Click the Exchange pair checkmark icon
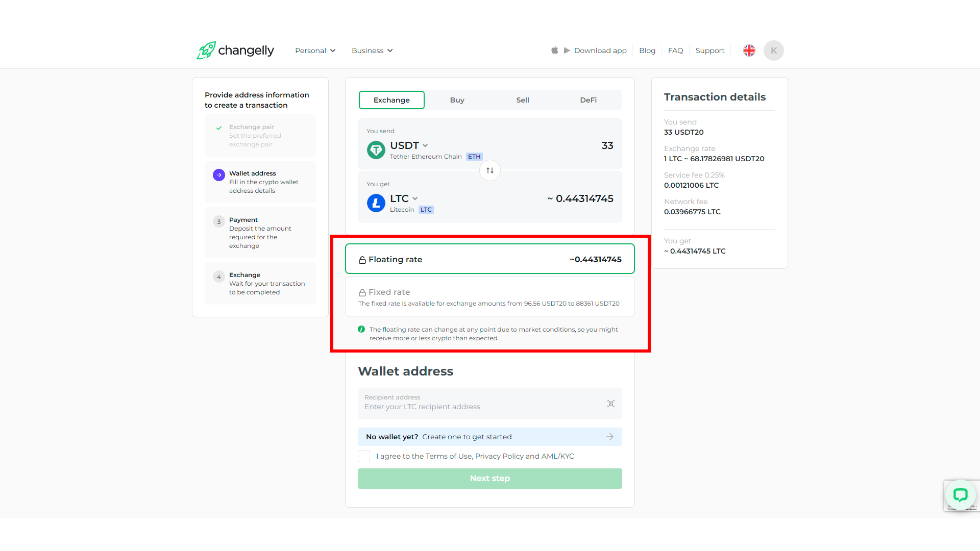 [219, 128]
